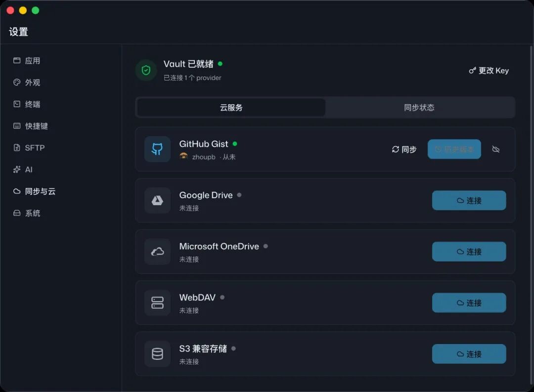
Task: Click the Microsoft OneDrive cloud icon
Action: (x=157, y=252)
